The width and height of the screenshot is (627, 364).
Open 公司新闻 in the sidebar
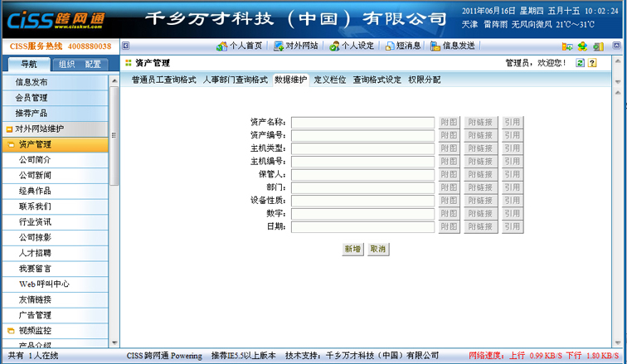pos(35,176)
